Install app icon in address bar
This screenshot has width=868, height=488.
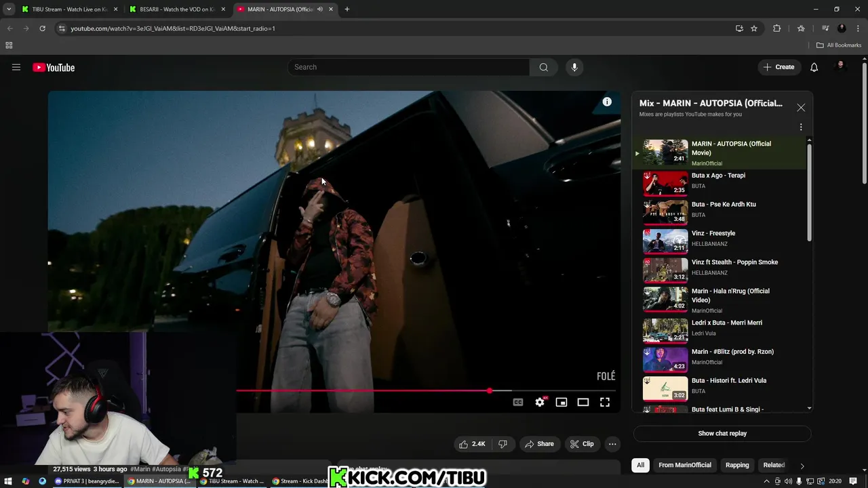pos(739,28)
